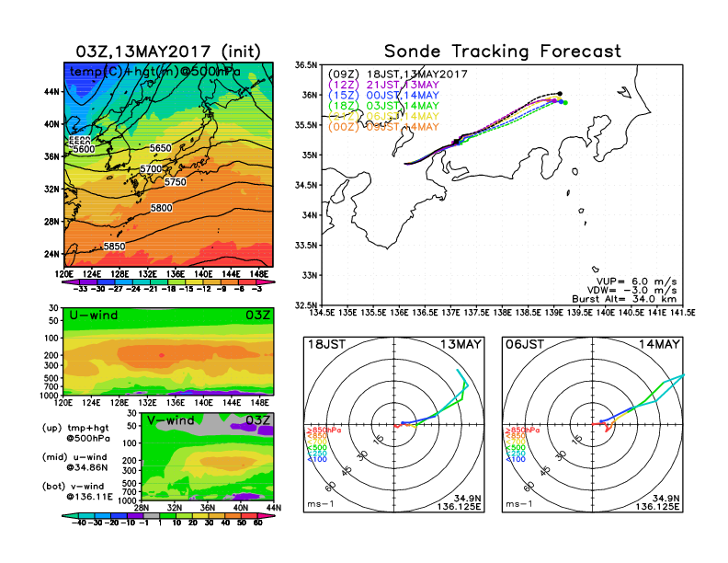Select legend entry '(18Z) 03JST,14MAY'
This screenshot has width=728, height=563.
pyautogui.click(x=383, y=106)
